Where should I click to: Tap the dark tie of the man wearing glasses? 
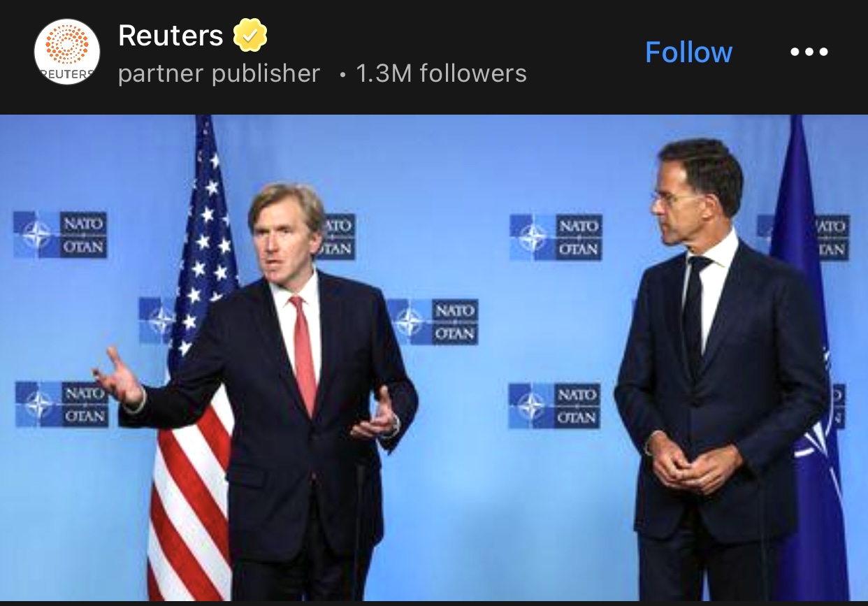(695, 308)
